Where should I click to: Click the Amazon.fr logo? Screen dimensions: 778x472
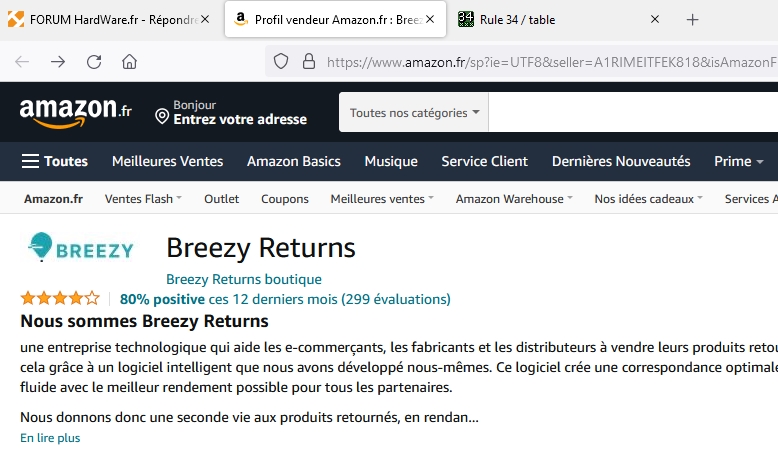75,112
